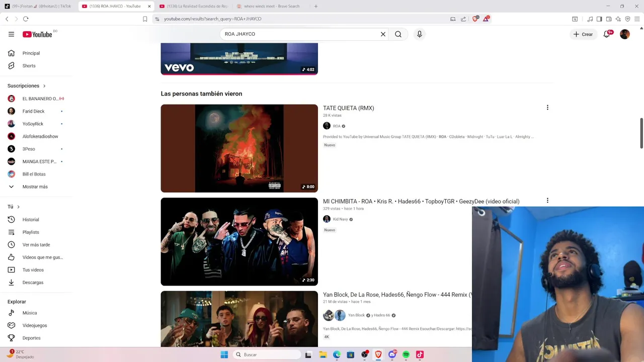
Task: Open the media controls music note icon
Action: tap(590, 19)
